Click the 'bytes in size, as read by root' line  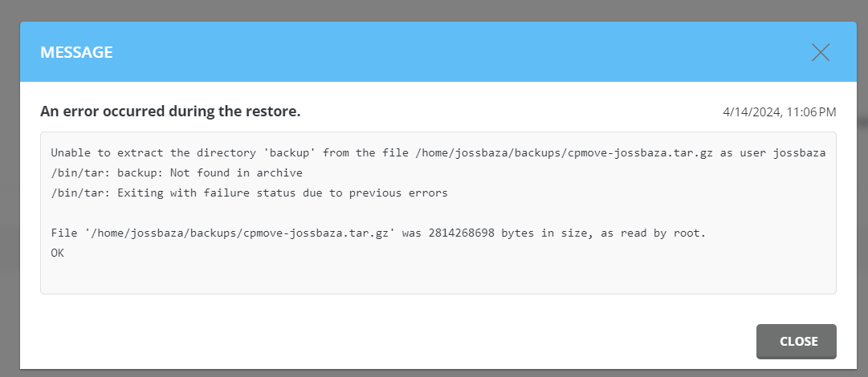click(x=379, y=233)
